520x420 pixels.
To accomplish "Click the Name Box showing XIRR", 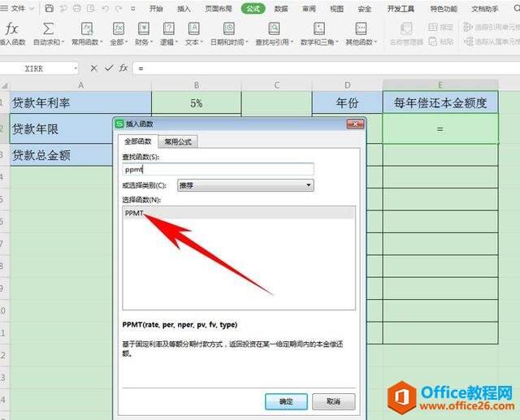I will [x=34, y=68].
